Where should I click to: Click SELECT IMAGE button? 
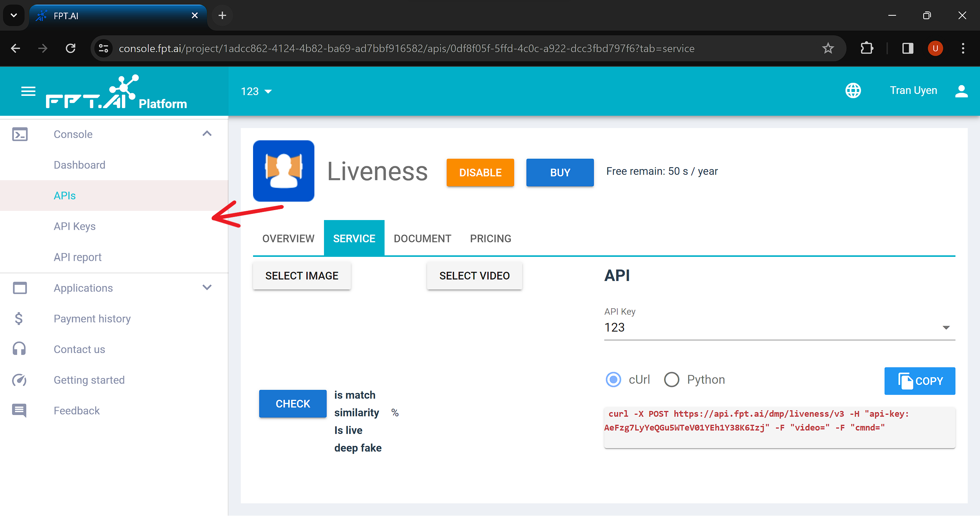click(302, 276)
